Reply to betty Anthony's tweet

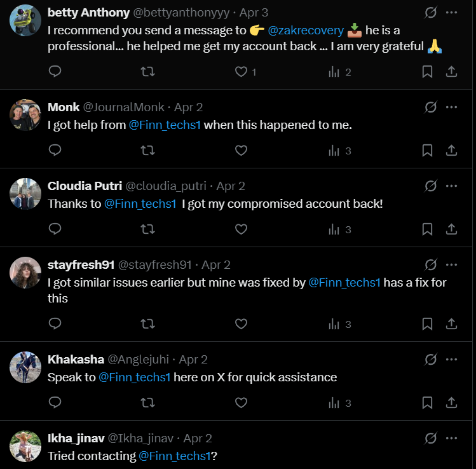pos(55,72)
